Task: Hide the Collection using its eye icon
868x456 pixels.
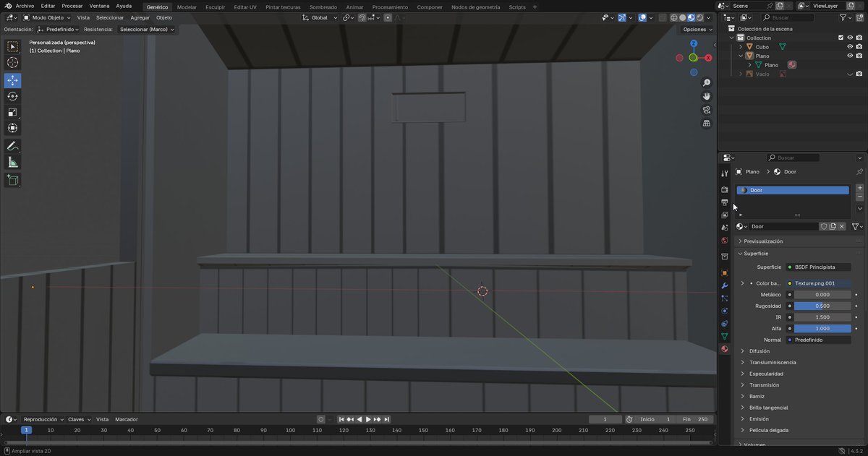Action: [850, 38]
